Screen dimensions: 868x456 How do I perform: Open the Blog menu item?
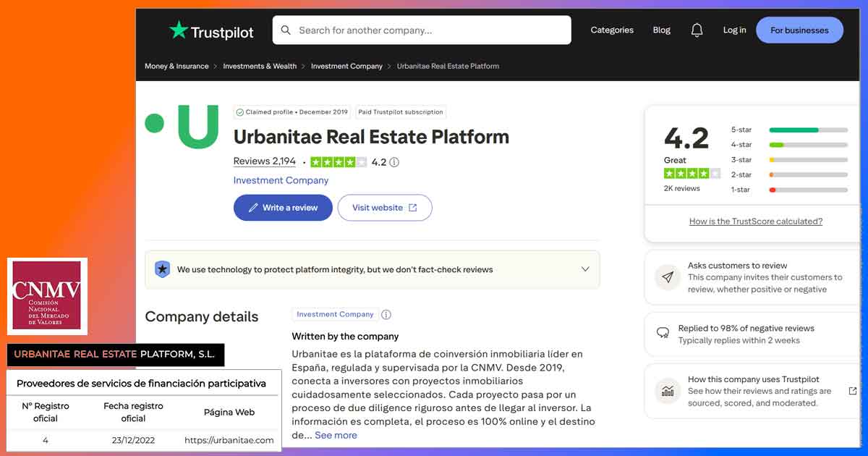662,30
